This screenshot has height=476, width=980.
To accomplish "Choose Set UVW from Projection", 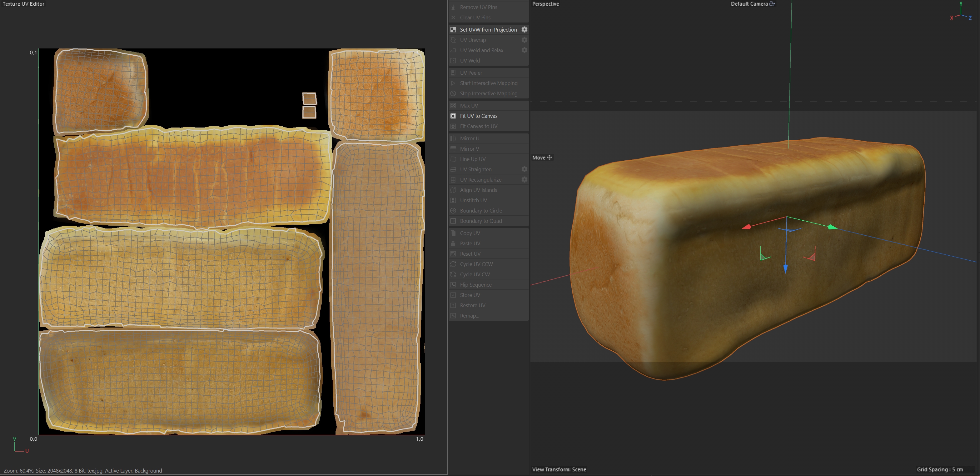I will pos(488,29).
